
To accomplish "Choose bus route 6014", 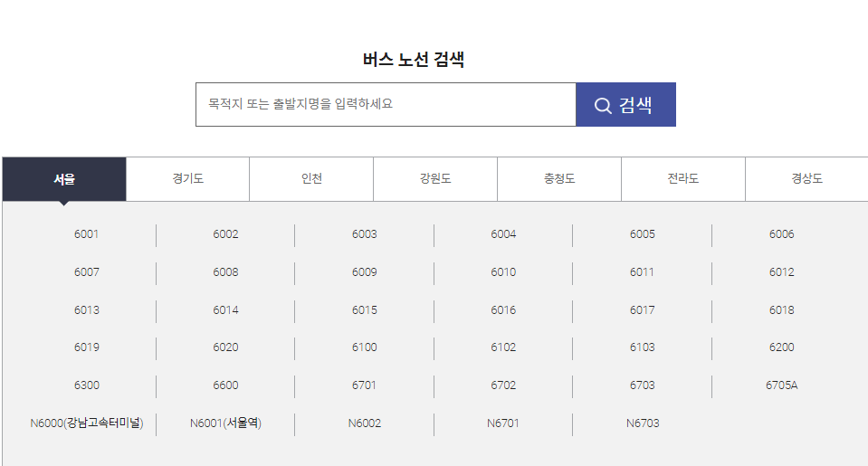I will tap(225, 310).
